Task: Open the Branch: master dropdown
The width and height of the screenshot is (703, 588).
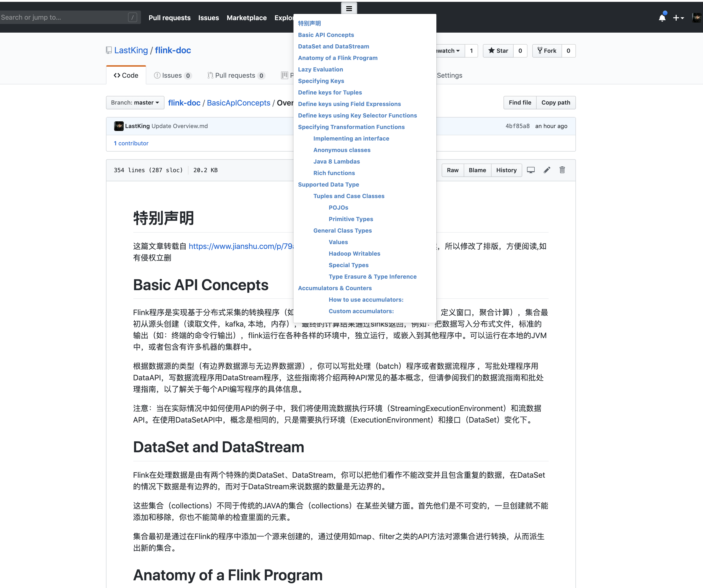Action: coord(135,102)
